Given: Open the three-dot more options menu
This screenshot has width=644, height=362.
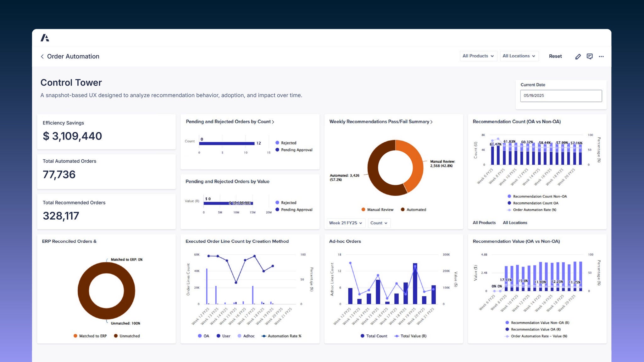Looking at the screenshot, I should point(601,57).
